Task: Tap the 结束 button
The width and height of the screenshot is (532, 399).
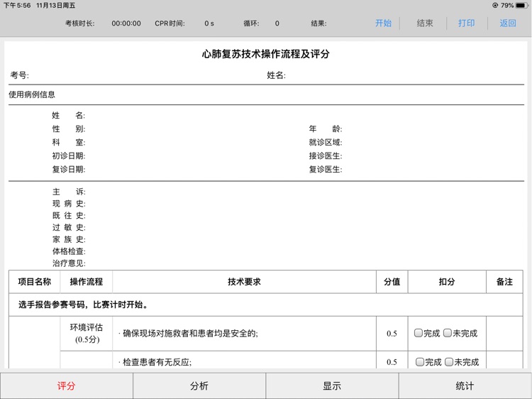Action: click(x=424, y=23)
